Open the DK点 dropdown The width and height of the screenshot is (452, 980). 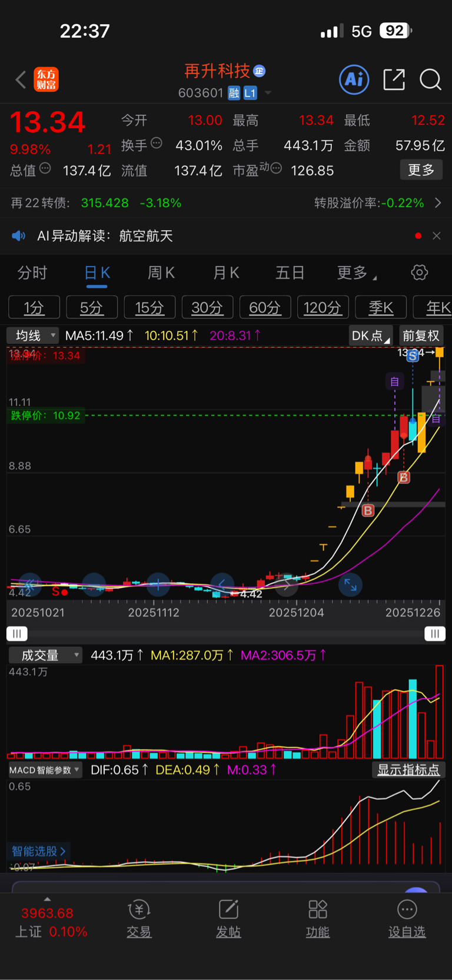point(371,335)
